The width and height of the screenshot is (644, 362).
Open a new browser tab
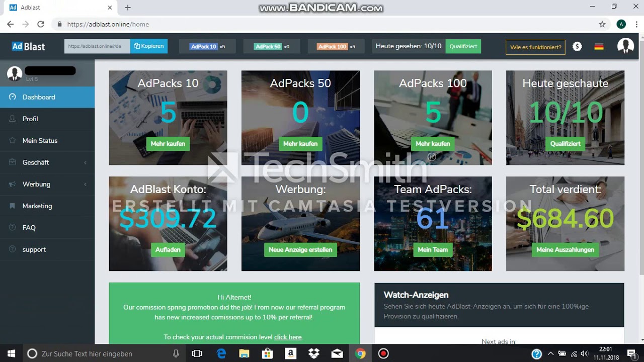(128, 8)
